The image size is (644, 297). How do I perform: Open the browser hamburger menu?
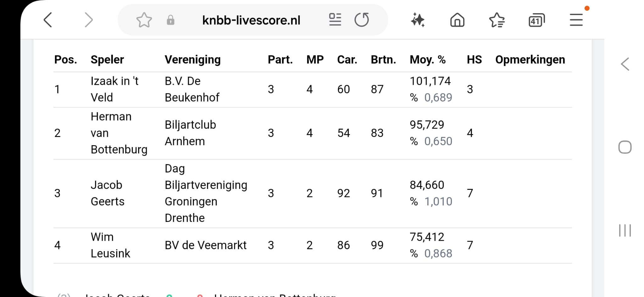click(576, 20)
